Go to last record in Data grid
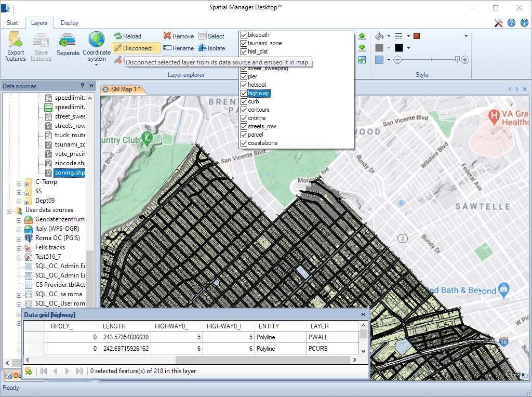This screenshot has height=397, width=532. pos(79,371)
